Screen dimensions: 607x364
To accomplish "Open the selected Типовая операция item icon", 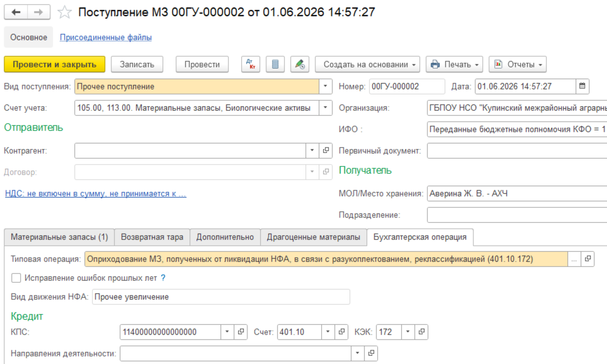I will [587, 259].
